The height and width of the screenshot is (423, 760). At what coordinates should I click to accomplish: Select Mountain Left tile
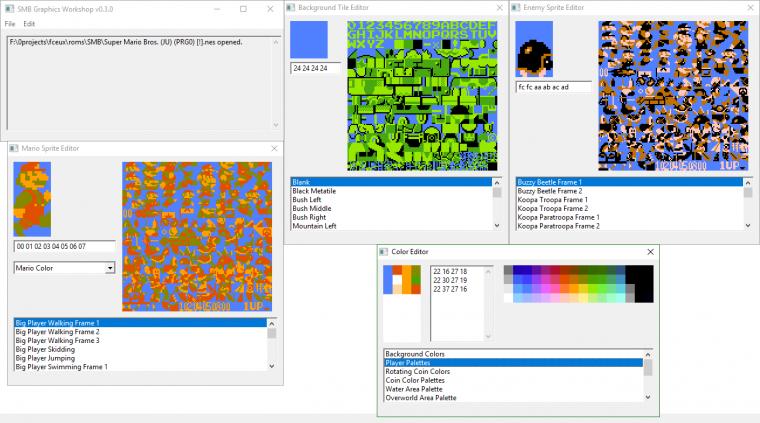pyautogui.click(x=391, y=226)
